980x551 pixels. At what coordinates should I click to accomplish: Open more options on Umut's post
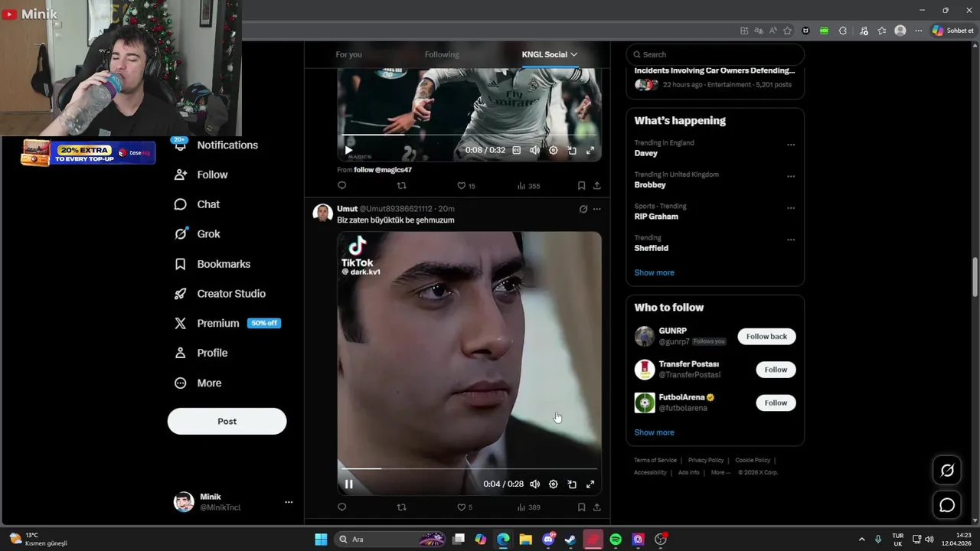click(597, 209)
